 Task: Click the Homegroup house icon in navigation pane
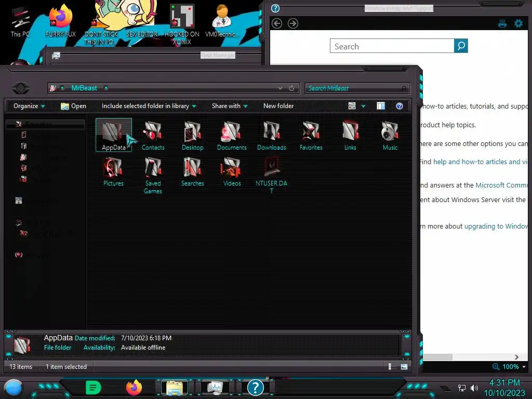click(19, 201)
